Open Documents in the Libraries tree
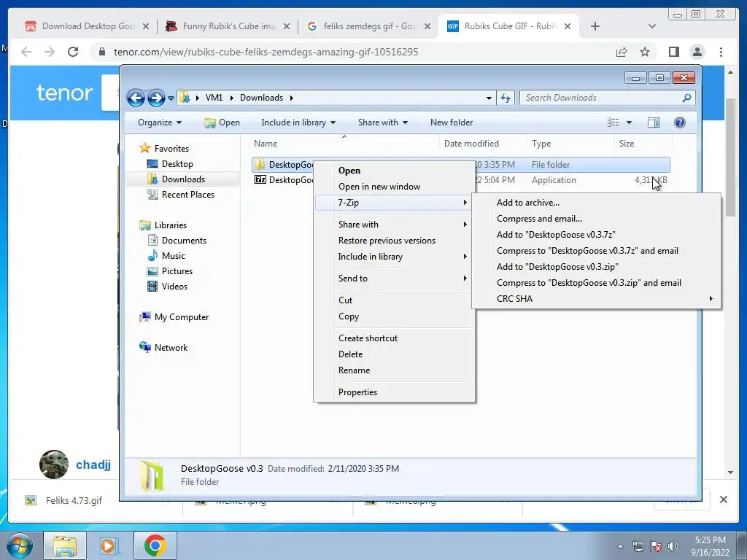Viewport: 747px width, 560px height. click(x=184, y=241)
